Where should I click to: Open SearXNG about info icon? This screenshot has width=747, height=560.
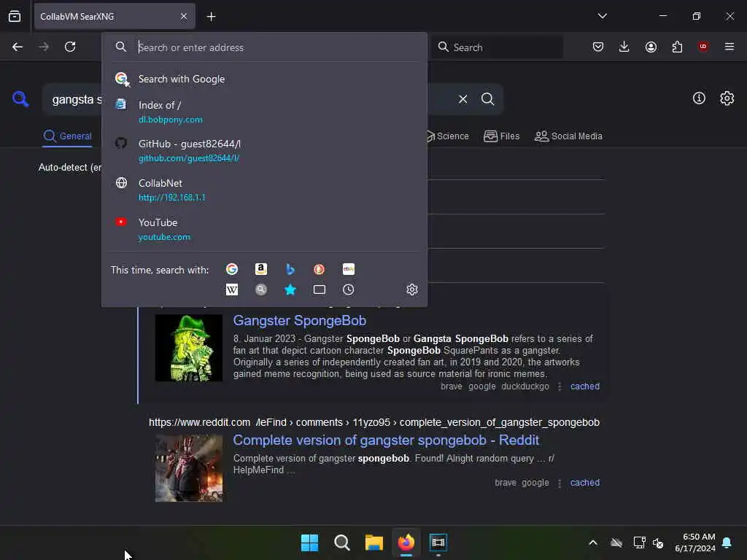point(699,98)
